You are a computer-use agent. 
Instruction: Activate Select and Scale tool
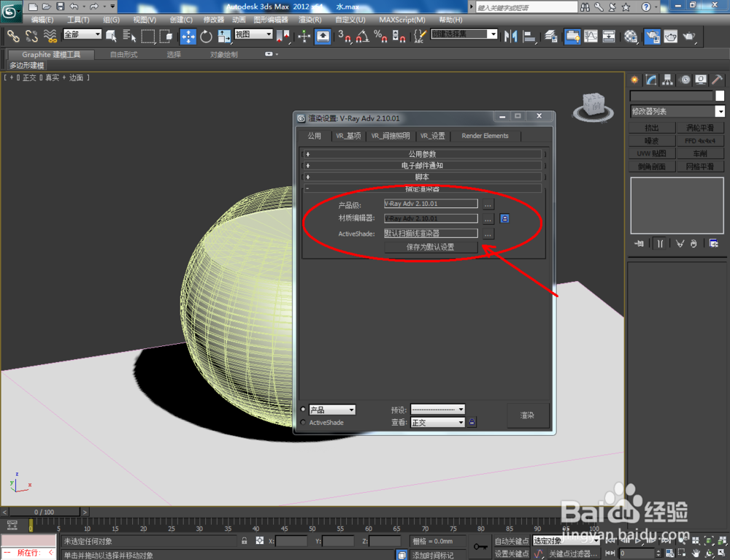coord(224,36)
